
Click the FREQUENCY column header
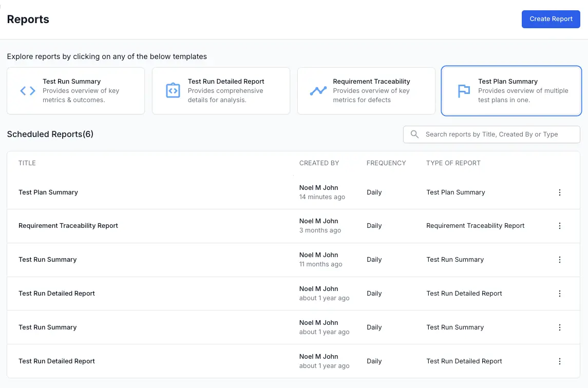tap(386, 163)
